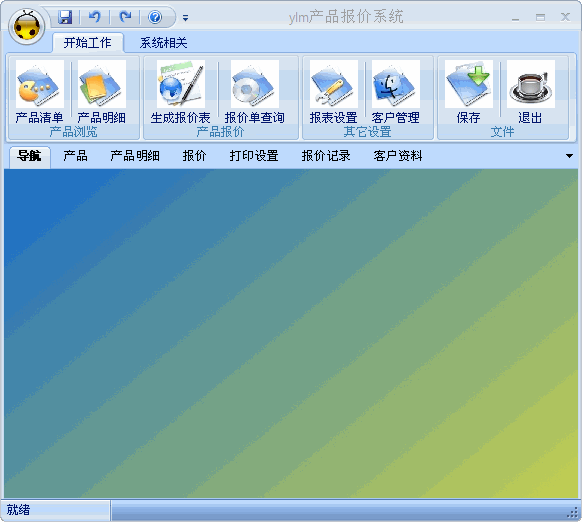
Task: Switch to the 系统相关 ribbon tab
Action: 163,43
